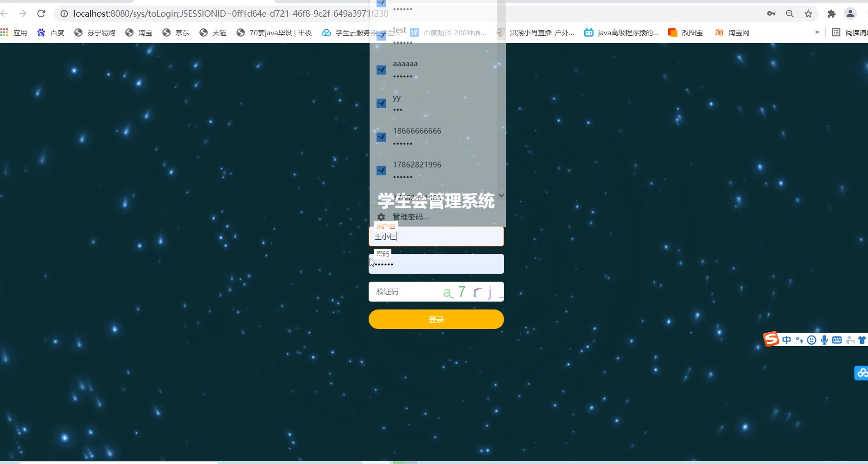Toggle Sogou punctuation mode icon

799,340
